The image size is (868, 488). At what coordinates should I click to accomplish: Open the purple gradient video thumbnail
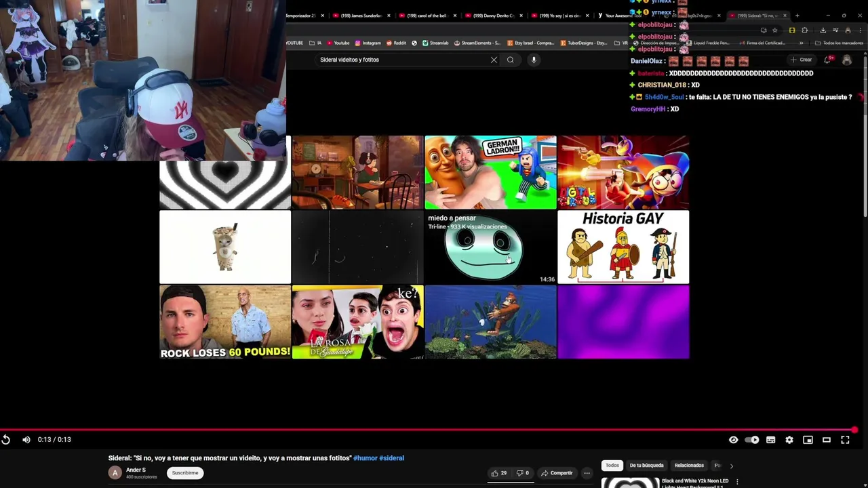tap(623, 322)
